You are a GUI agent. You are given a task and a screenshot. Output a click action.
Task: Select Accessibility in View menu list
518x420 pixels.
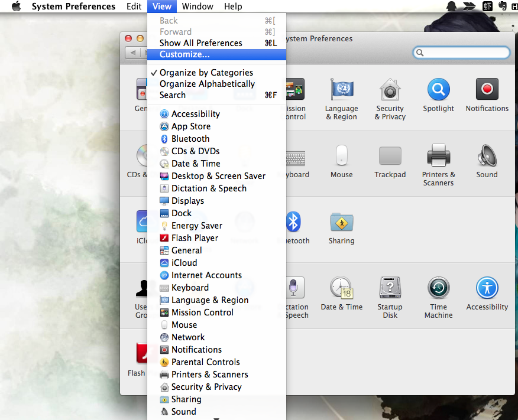(216, 114)
